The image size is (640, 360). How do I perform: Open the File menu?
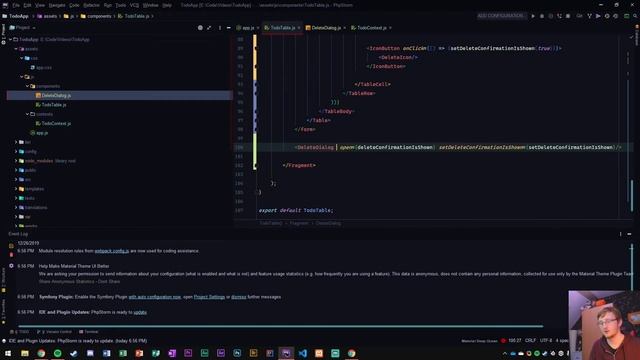pos(16,5)
